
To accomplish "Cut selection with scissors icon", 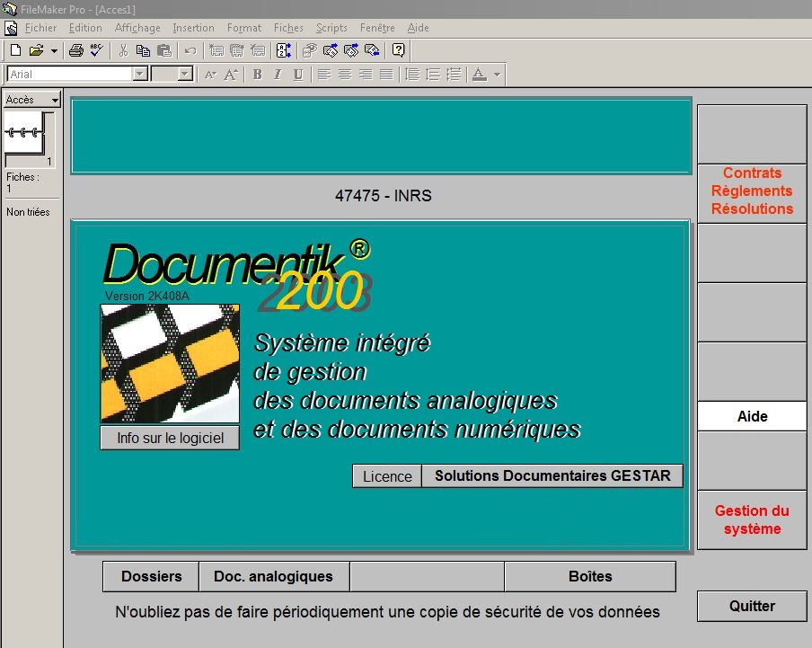I will (x=123, y=50).
